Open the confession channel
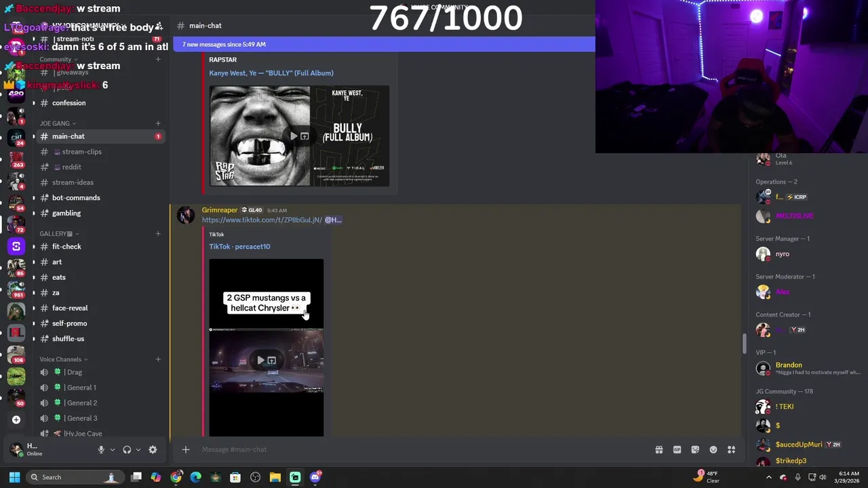Image resolution: width=868 pixels, height=488 pixels. pyautogui.click(x=99, y=103)
